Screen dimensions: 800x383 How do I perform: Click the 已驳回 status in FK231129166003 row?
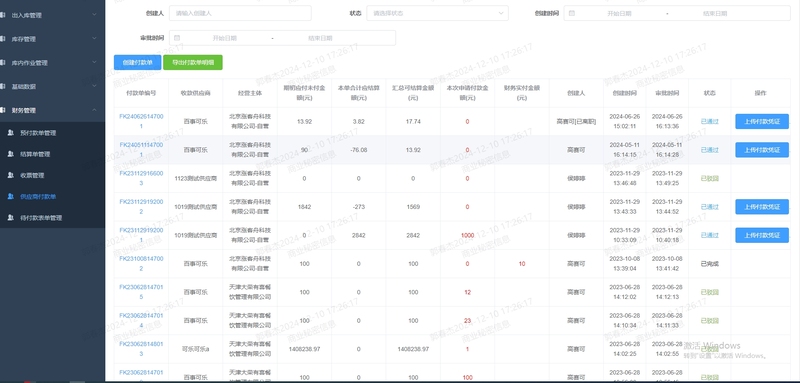pyautogui.click(x=709, y=178)
